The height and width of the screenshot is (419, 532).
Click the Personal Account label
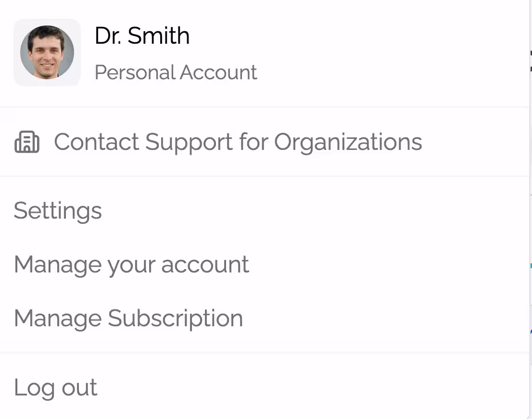click(x=176, y=73)
